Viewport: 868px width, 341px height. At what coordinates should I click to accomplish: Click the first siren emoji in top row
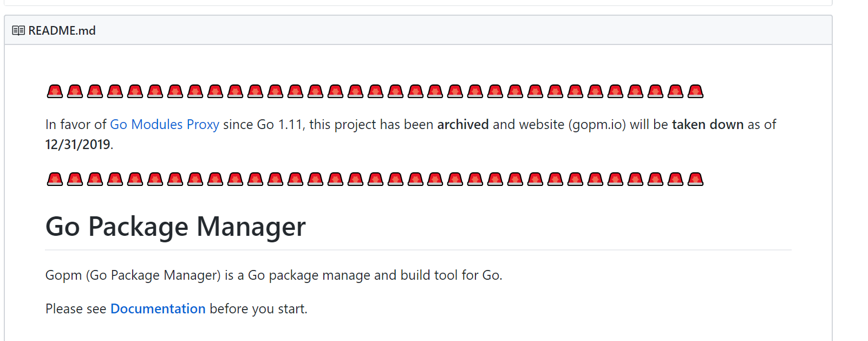click(x=55, y=91)
